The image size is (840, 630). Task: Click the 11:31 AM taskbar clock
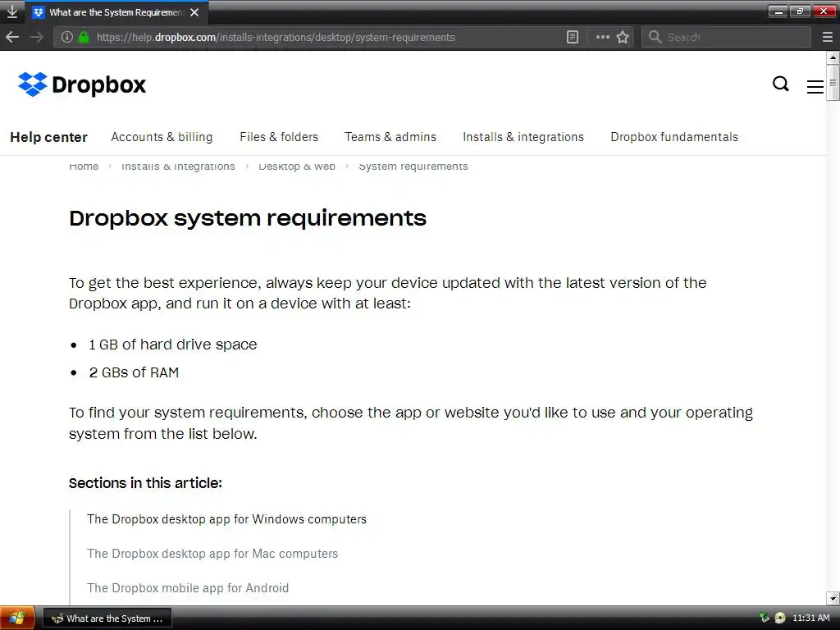(810, 618)
